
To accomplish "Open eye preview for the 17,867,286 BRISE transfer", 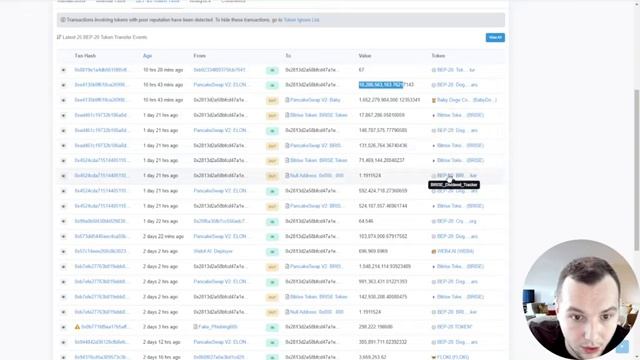I will (63, 116).
